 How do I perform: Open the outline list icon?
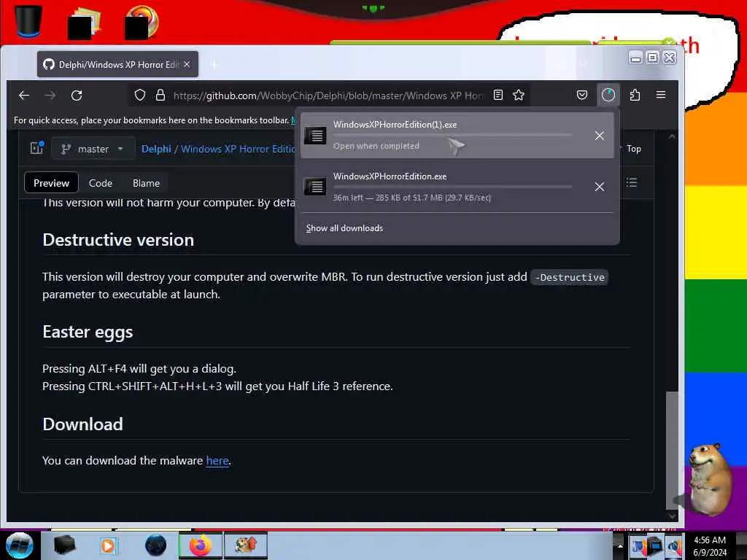(x=632, y=182)
